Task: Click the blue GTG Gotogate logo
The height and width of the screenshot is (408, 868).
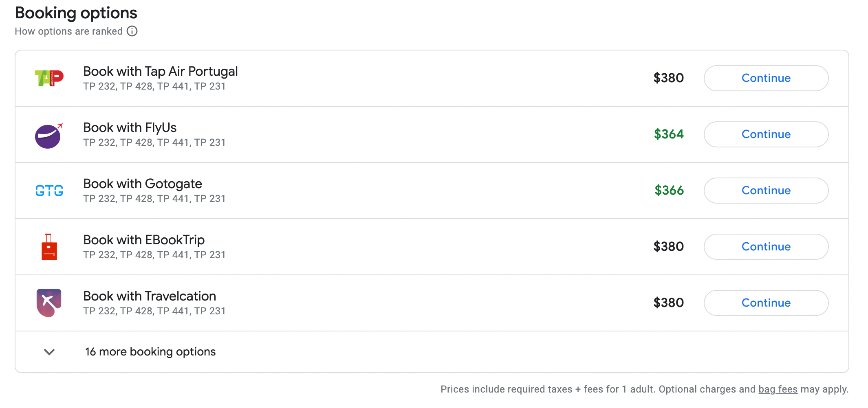Action: 49,191
